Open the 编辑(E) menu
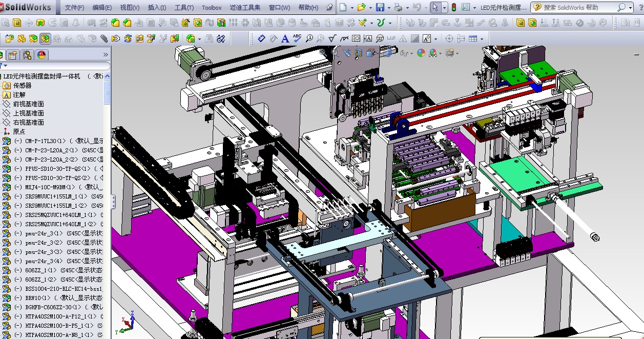 (102, 8)
